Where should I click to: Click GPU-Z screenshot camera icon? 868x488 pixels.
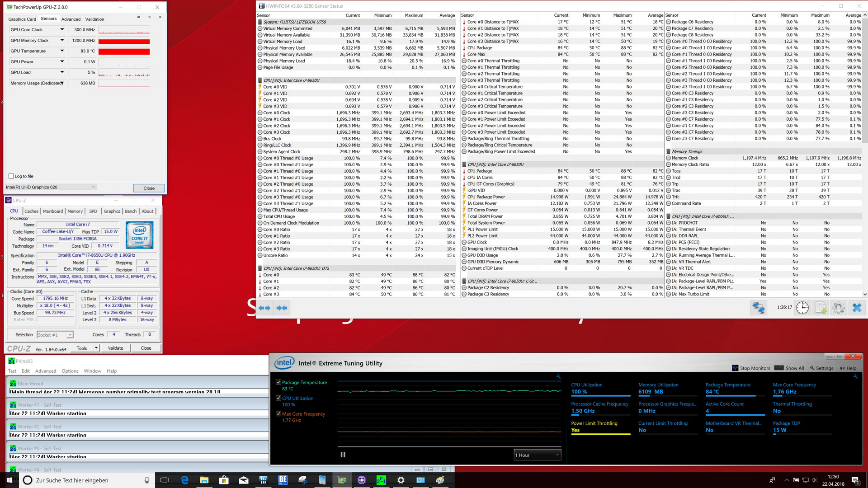tap(138, 17)
